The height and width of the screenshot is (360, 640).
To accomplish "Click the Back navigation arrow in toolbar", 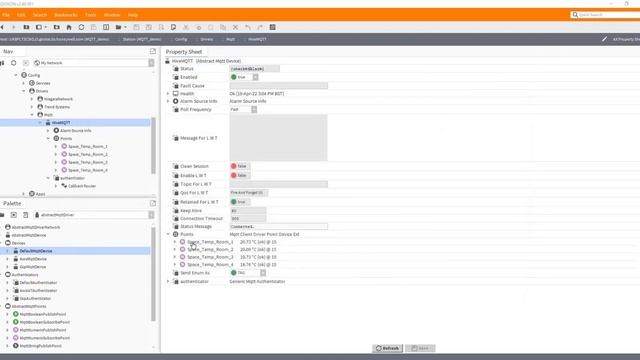I will 2,27.
